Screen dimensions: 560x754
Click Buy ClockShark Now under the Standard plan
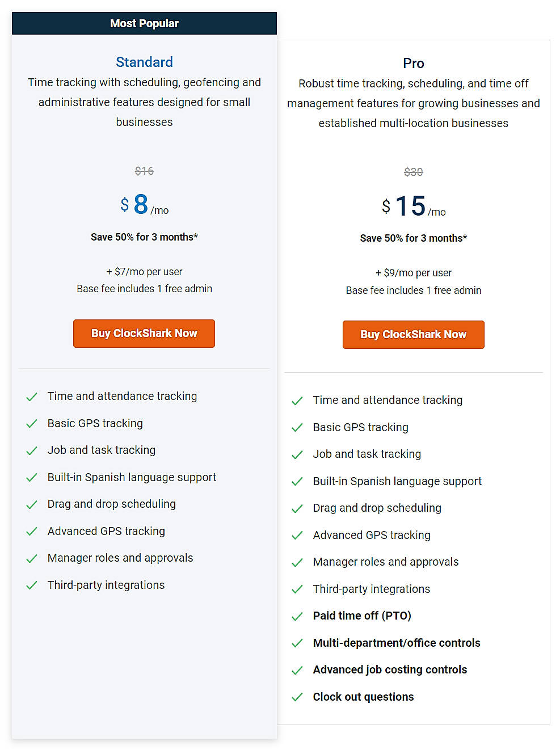pyautogui.click(x=144, y=333)
